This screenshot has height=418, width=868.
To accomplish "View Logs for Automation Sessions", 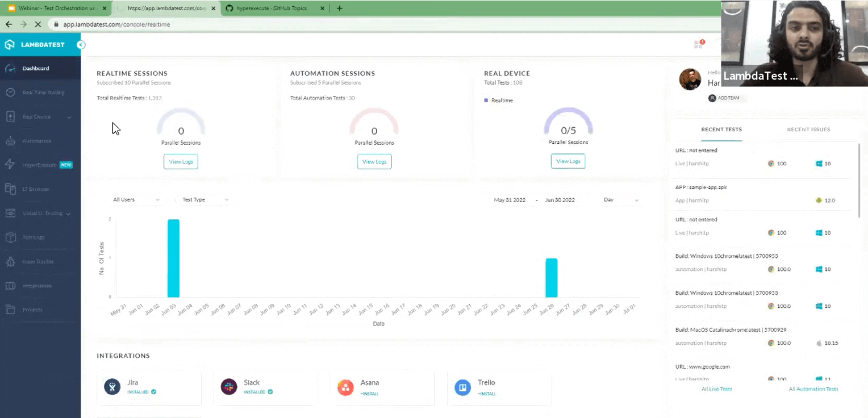I will coord(374,161).
